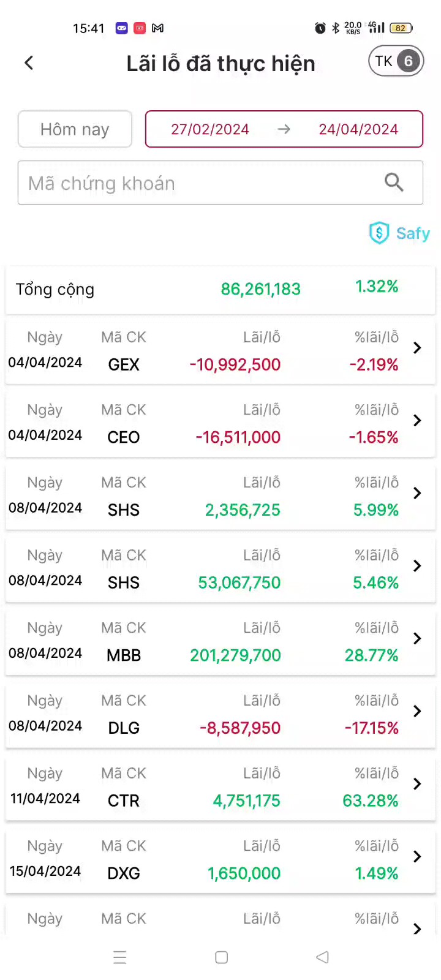This screenshot has width=441, height=980.
Task: Expand CEO row details chevron
Action: click(417, 420)
